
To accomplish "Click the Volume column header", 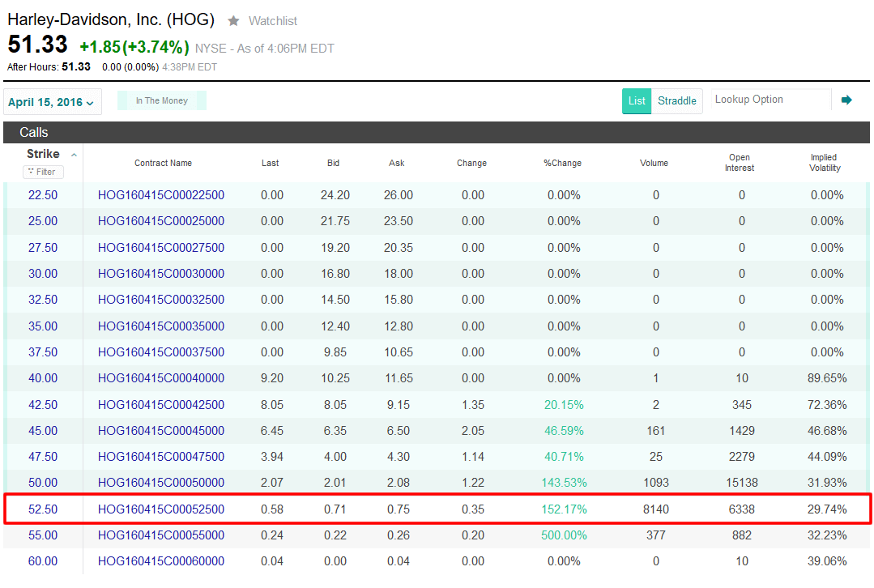I will (654, 164).
